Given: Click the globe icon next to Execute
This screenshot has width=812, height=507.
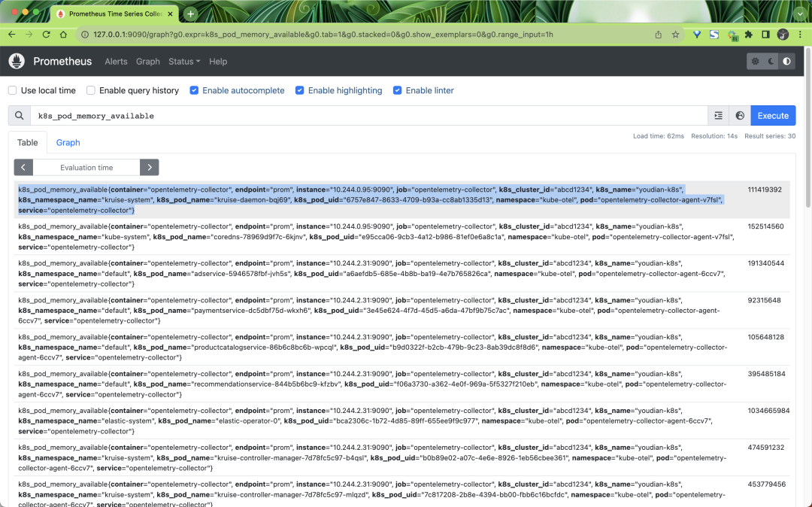Looking at the screenshot, I should (740, 115).
